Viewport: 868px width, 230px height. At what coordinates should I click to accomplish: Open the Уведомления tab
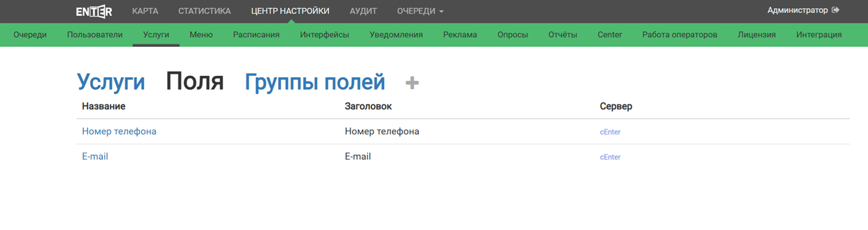point(396,35)
